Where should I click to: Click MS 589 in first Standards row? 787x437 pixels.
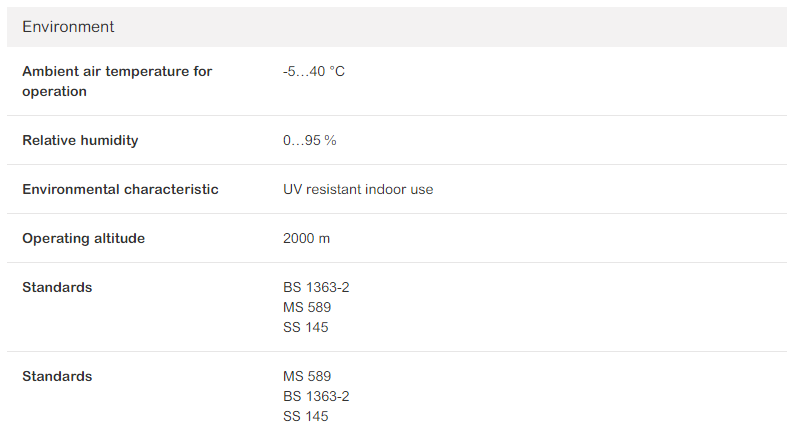pyautogui.click(x=307, y=307)
